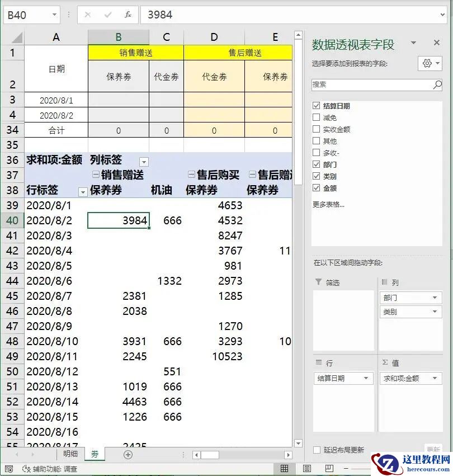453x476 pixels.
Task: Switch to Normal view in status bar
Action: click(284, 468)
